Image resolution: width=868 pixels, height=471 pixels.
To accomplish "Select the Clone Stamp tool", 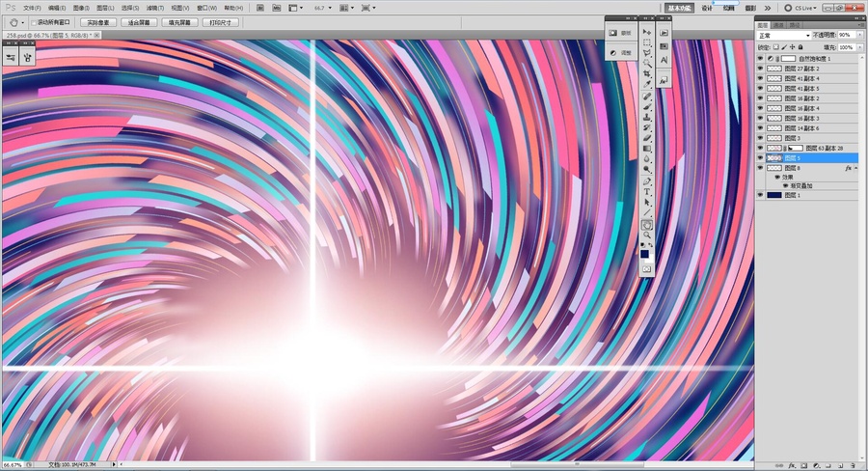I will click(646, 117).
